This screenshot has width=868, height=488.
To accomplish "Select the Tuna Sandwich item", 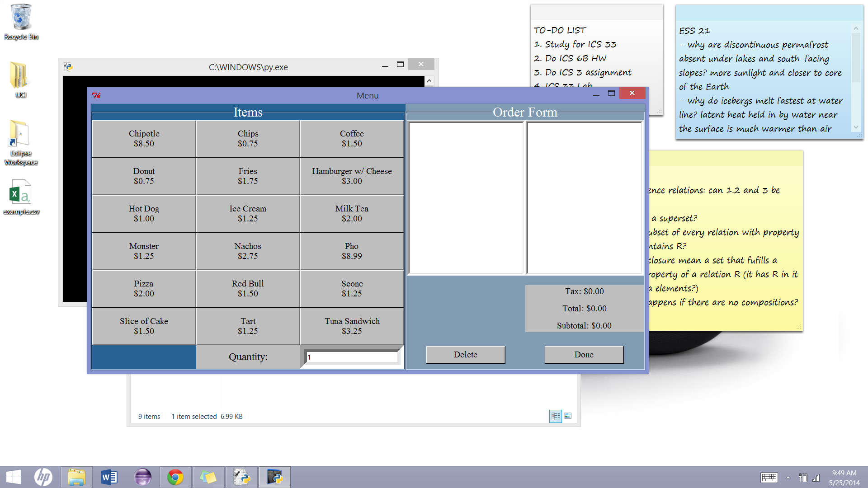I will [352, 326].
